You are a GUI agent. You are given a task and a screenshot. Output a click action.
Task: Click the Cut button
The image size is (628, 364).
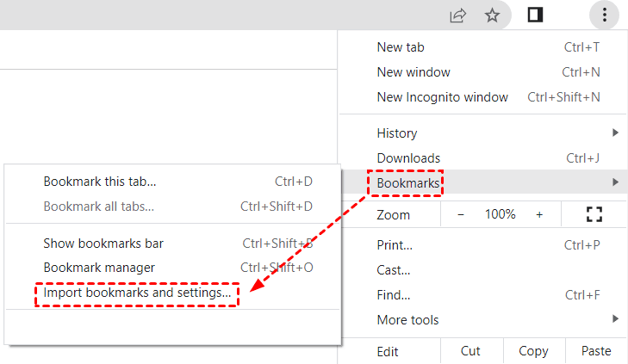[x=471, y=351]
